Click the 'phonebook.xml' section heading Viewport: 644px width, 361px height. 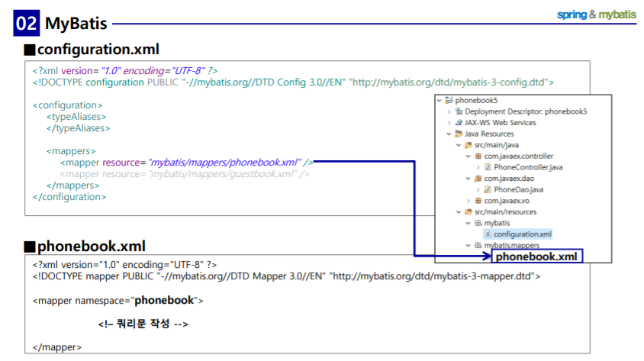tap(91, 247)
